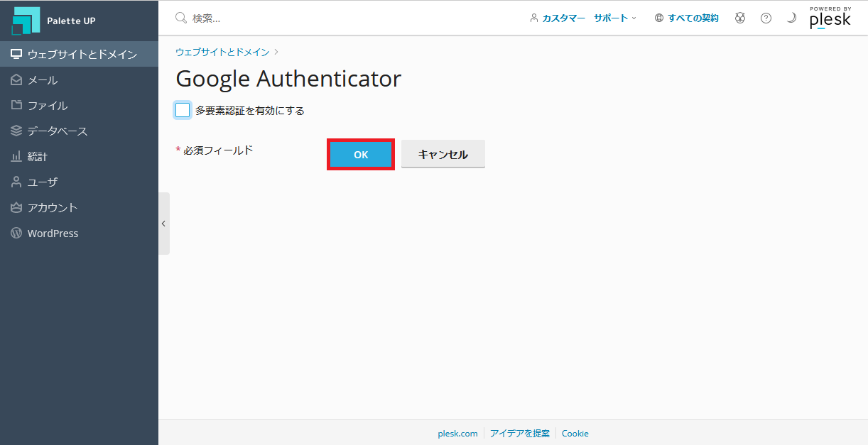Viewport: 868px width, 445px height.
Task: Open ウェブサイトとドメイン in the sidebar
Action: [79, 54]
